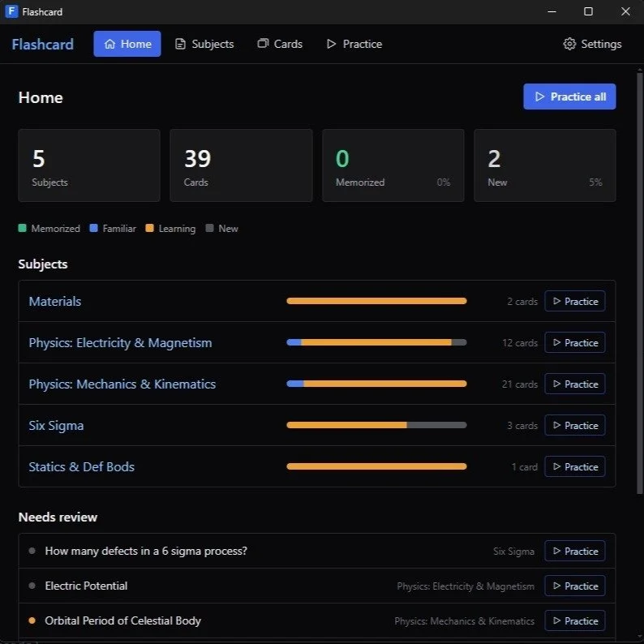This screenshot has width=644, height=644.
Task: Click the 39 Cards stat card
Action: click(241, 165)
